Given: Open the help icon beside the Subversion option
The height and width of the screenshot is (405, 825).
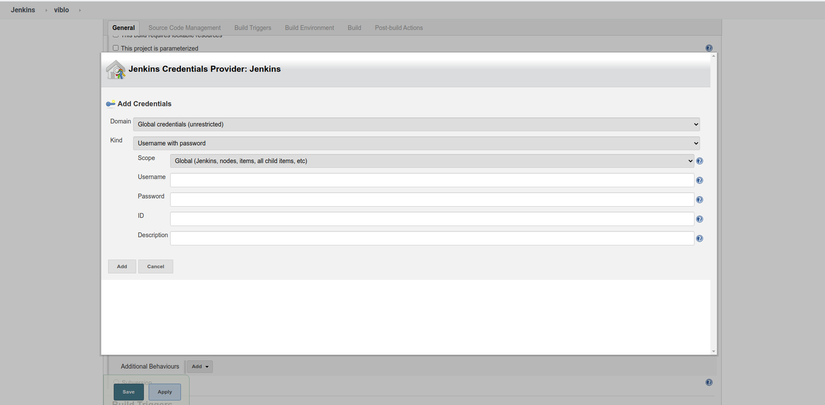Looking at the screenshot, I should point(709,382).
